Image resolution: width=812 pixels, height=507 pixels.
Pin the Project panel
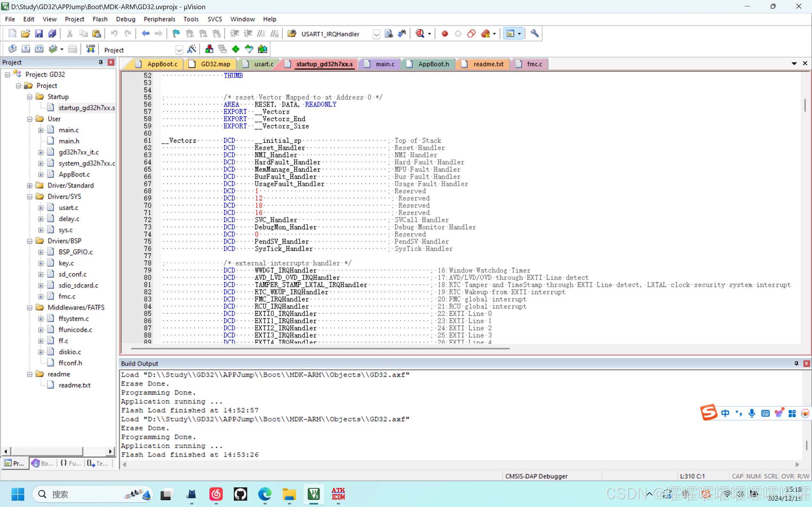[101, 62]
